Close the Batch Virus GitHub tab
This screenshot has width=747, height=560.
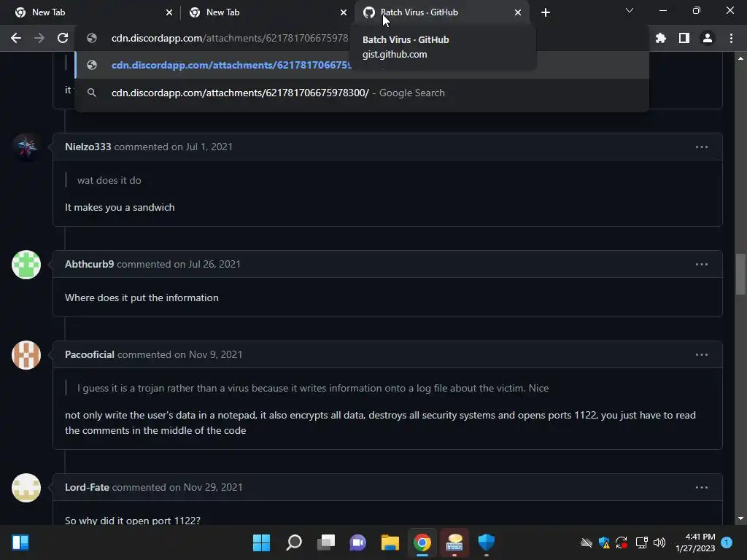tap(518, 12)
